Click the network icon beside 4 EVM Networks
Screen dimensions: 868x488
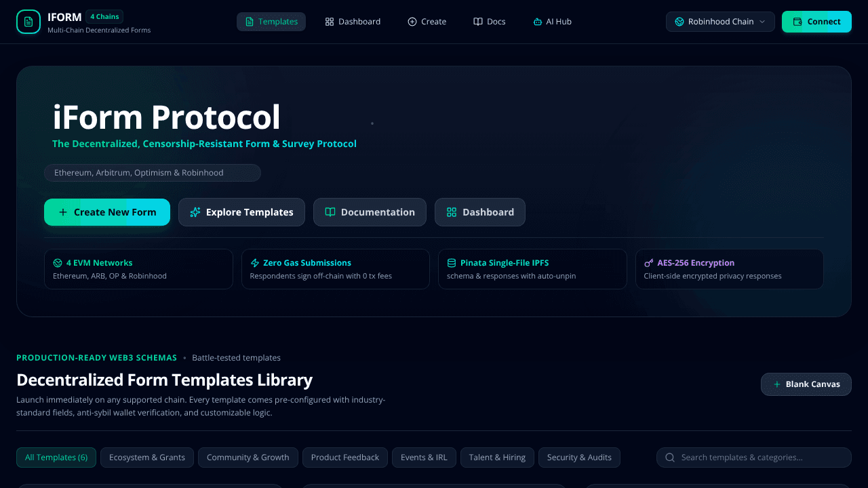[58, 263]
